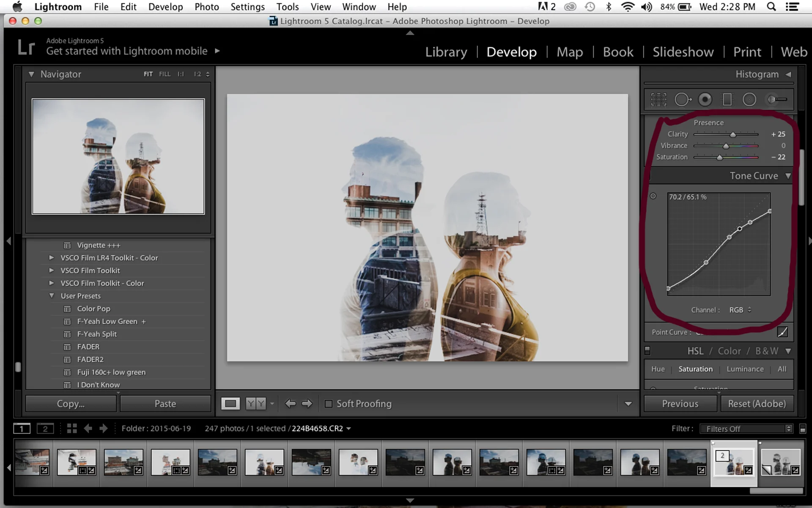Expand the VSCO Film Toolkit preset folder

[x=52, y=271]
